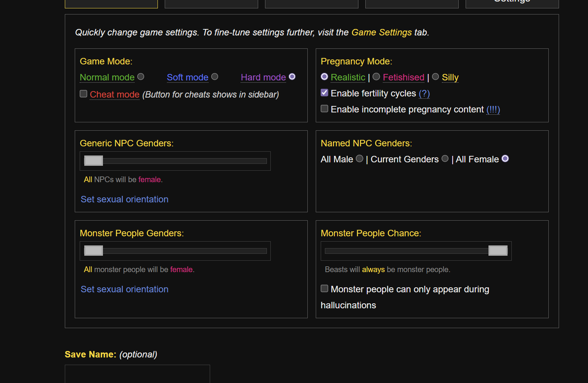Select the Normal mode radio button

click(x=141, y=77)
